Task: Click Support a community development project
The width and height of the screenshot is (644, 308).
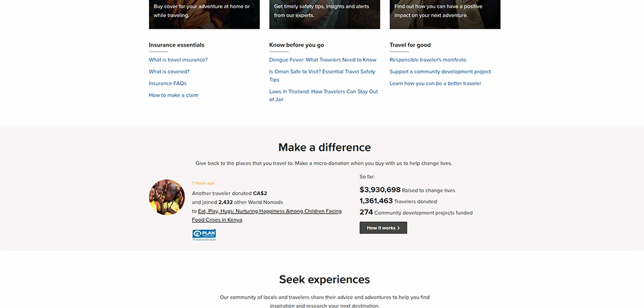Action: (440, 72)
